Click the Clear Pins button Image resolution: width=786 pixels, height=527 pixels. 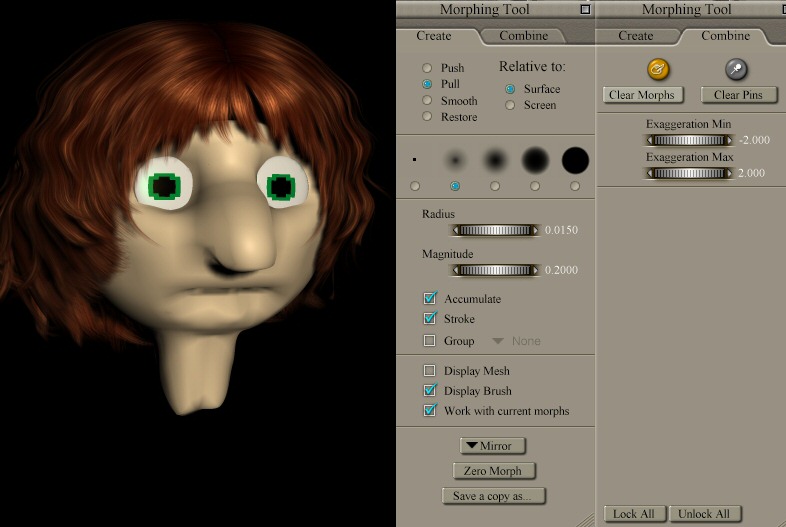[x=738, y=95]
